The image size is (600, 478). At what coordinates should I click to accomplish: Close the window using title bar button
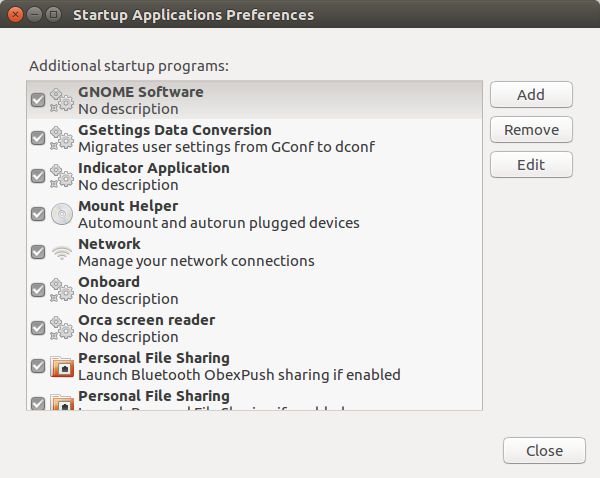pos(15,15)
